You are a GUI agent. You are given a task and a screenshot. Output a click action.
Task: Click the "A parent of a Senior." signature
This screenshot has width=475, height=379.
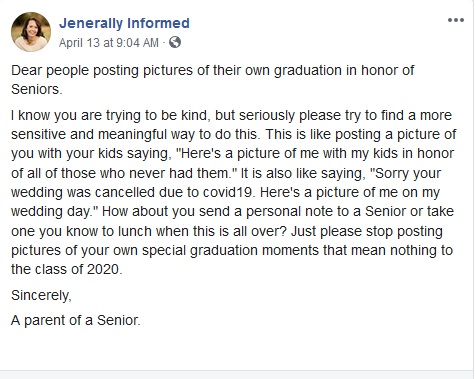pos(76,320)
